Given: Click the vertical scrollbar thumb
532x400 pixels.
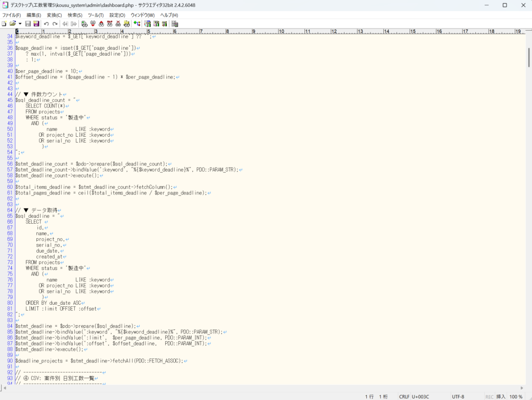Looking at the screenshot, I should [x=528, y=57].
